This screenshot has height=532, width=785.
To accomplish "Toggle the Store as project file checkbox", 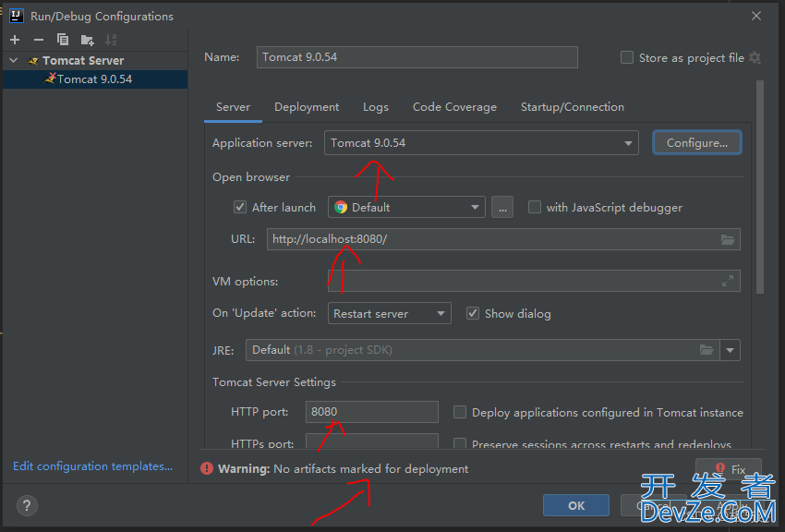I will [627, 57].
